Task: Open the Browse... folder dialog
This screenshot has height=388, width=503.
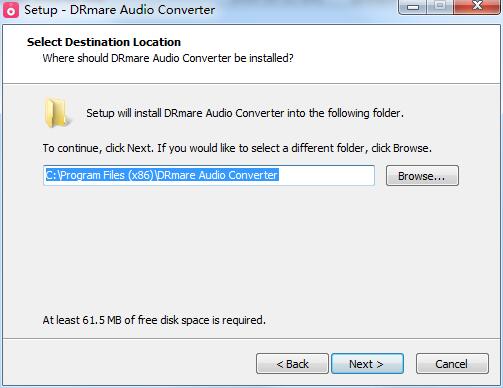Action: point(422,176)
